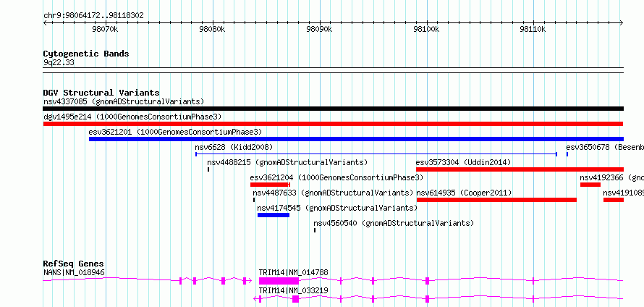Open the nsv614935 (Cooper2011) label
The height and width of the screenshot is (307, 644).
tap(464, 193)
